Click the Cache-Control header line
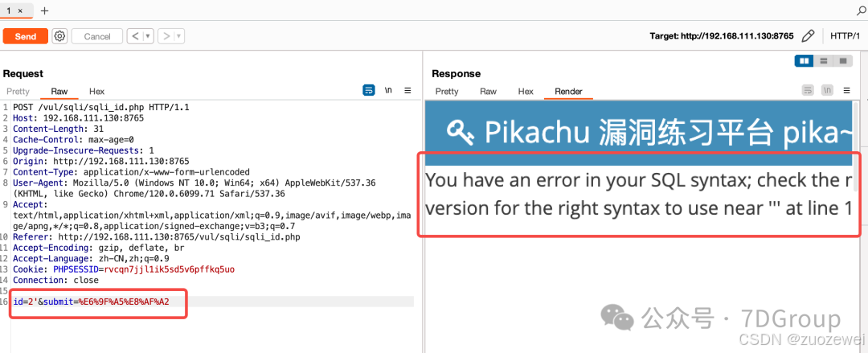 tap(74, 139)
